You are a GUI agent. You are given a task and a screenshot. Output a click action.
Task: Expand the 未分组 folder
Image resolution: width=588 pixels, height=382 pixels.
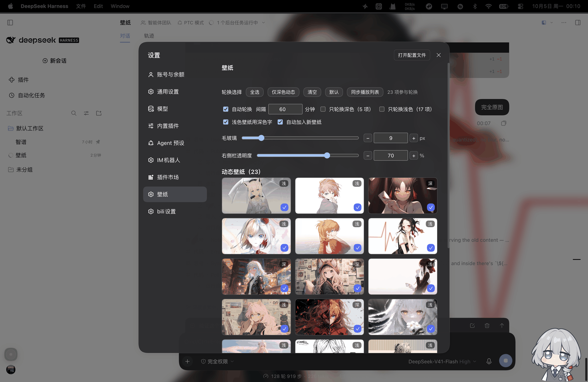20,170
